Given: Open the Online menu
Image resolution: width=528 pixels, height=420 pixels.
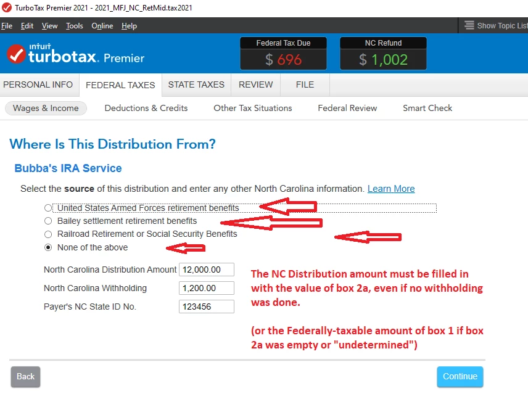Looking at the screenshot, I should [102, 26].
